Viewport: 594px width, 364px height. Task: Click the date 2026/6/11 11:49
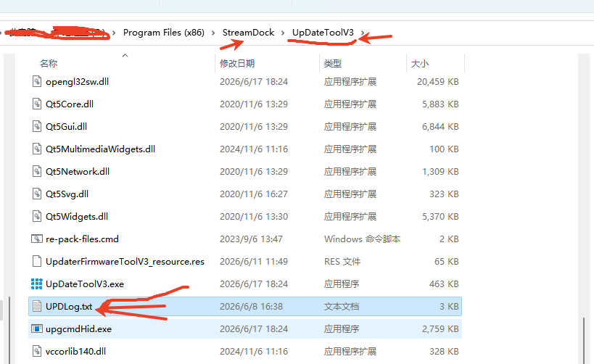254,262
